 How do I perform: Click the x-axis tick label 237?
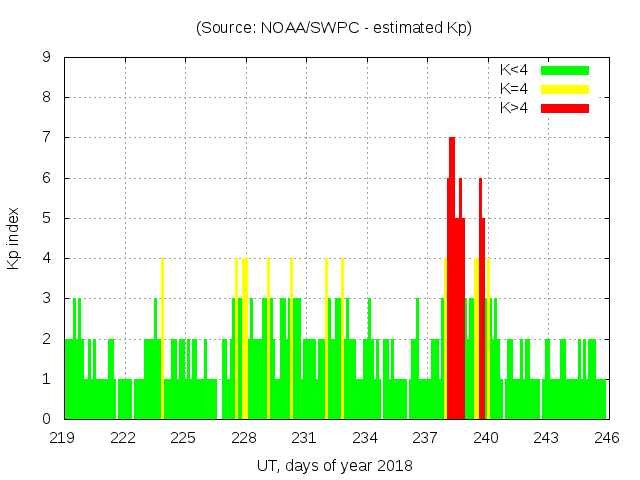(426, 437)
